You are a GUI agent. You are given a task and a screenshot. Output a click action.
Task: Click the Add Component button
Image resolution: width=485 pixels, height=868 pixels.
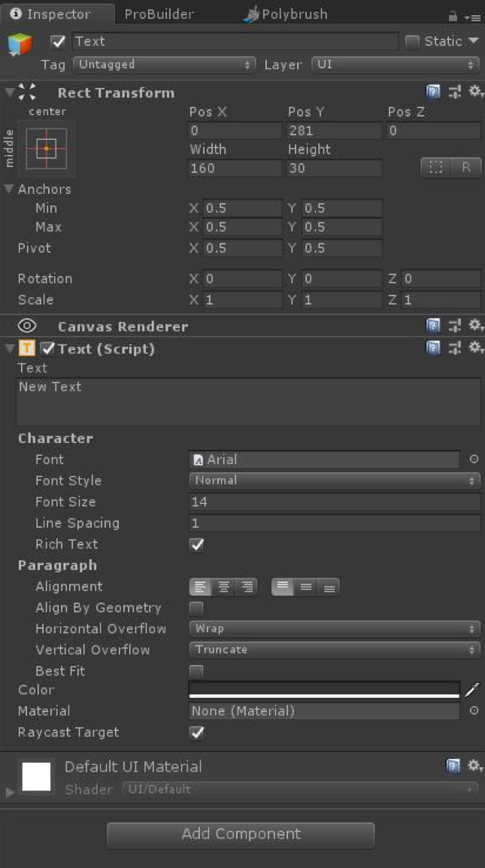click(x=241, y=834)
